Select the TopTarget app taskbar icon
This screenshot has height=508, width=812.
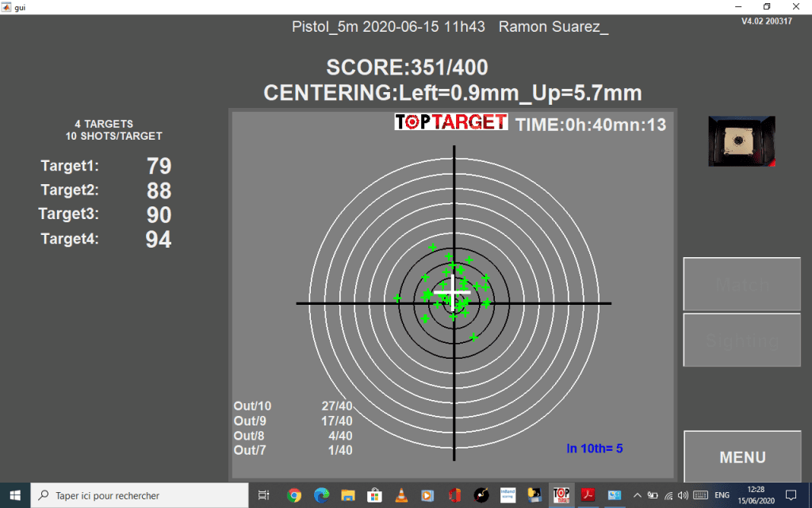561,495
